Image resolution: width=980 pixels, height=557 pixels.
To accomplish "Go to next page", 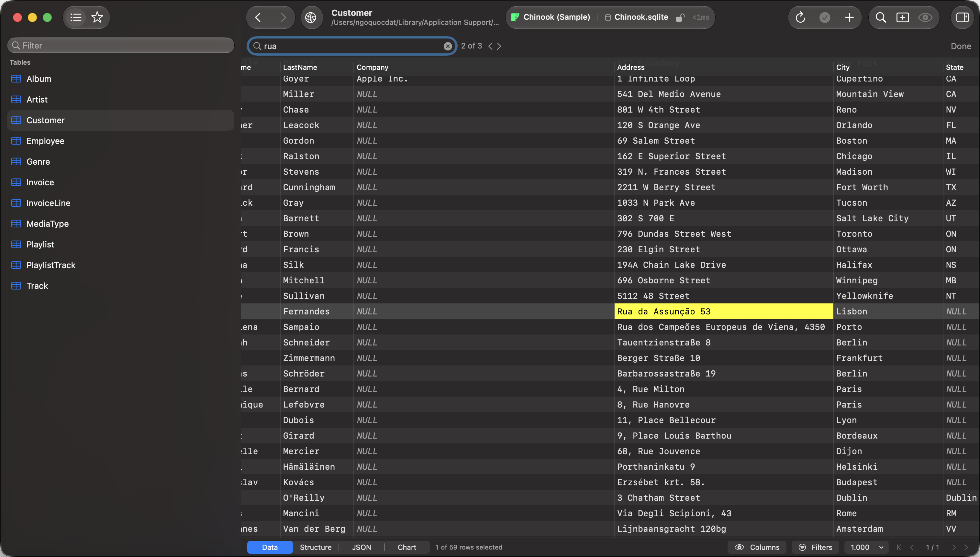I will click(x=954, y=547).
